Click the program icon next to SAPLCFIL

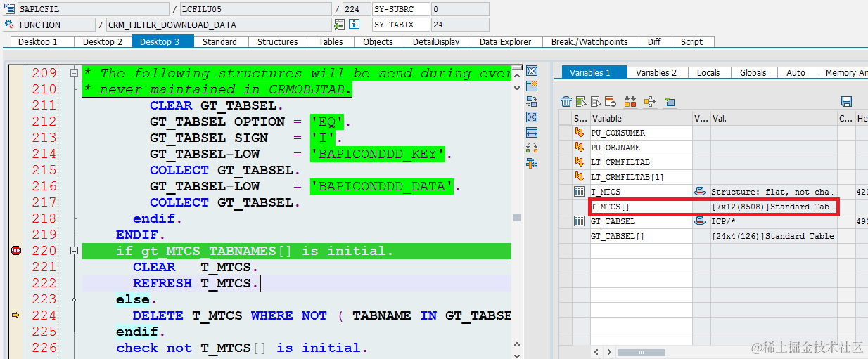9,9
